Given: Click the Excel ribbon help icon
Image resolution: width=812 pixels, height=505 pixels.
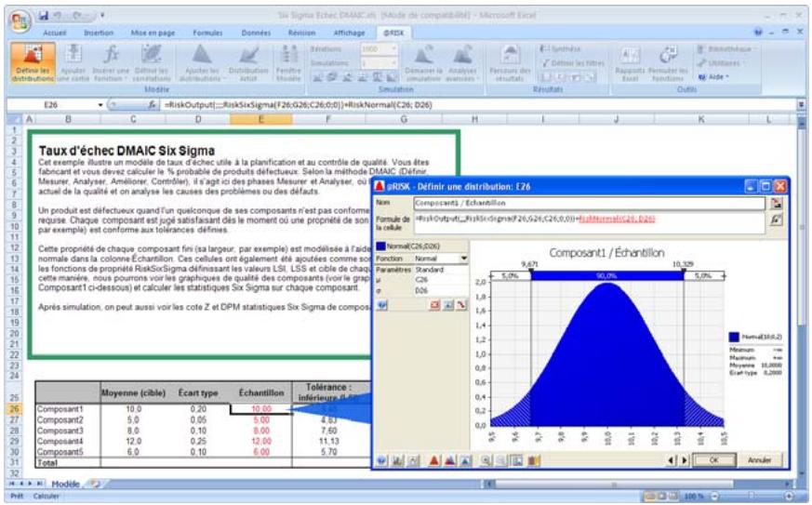Looking at the screenshot, I should coord(758,33).
